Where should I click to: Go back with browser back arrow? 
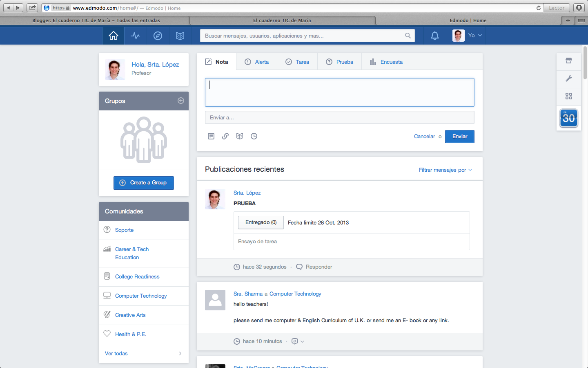pyautogui.click(x=9, y=7)
